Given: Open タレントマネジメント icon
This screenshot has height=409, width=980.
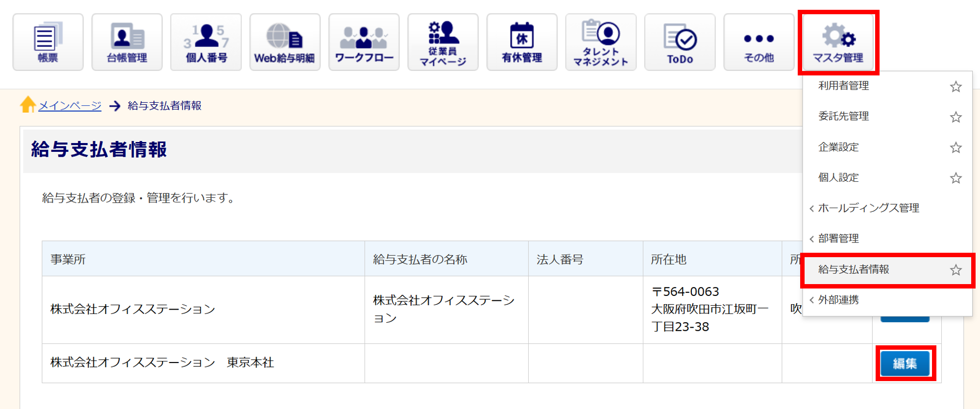Looking at the screenshot, I should pos(601,42).
